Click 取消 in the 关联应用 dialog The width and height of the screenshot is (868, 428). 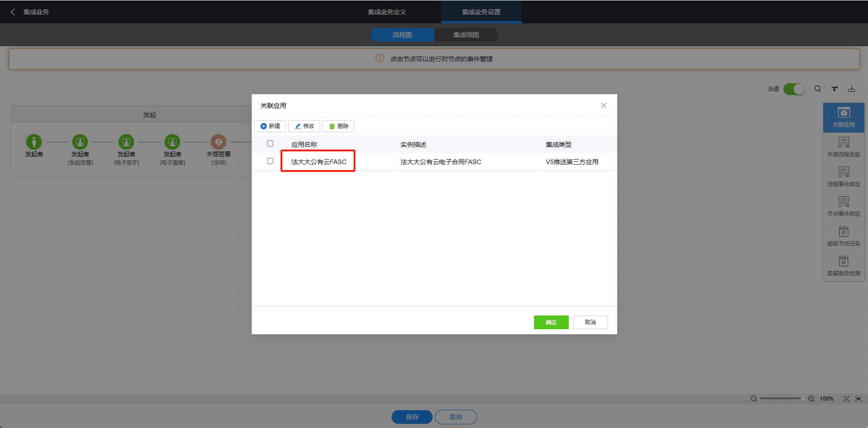(591, 322)
